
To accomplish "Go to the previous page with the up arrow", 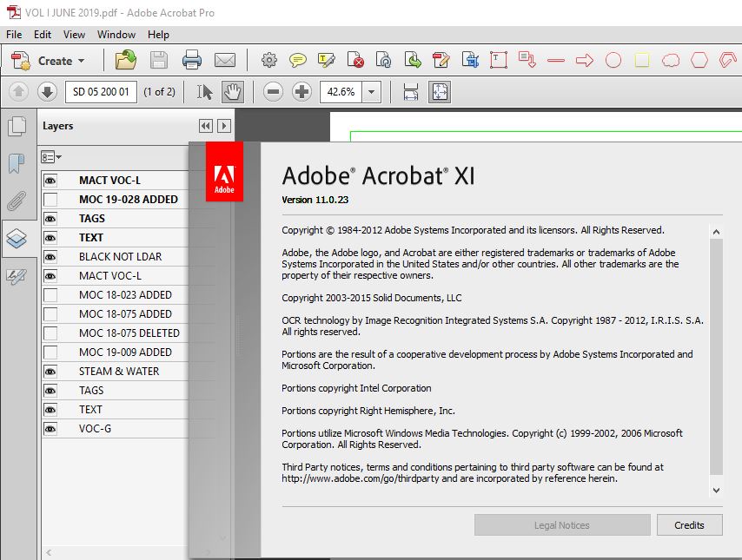I will point(18,92).
